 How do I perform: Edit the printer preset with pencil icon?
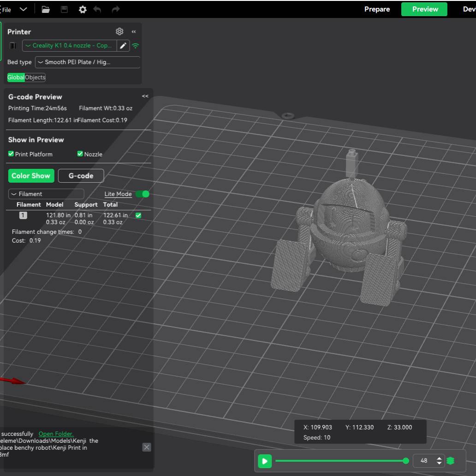point(123,46)
